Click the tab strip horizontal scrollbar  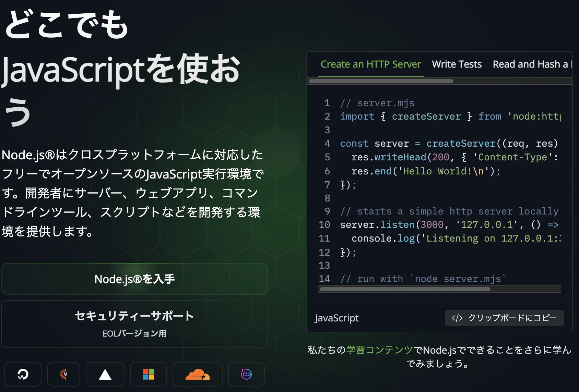pos(381,81)
